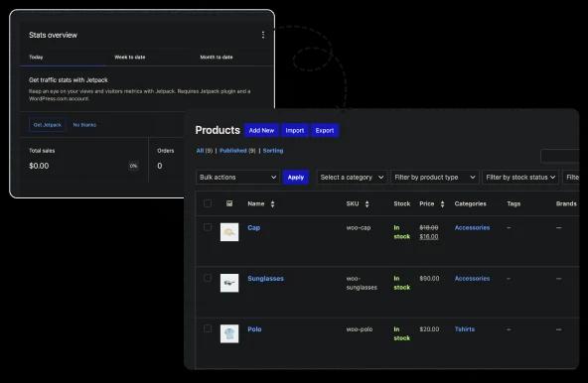This screenshot has width=588, height=383.
Task: Click the Brands column header
Action: [x=566, y=203]
